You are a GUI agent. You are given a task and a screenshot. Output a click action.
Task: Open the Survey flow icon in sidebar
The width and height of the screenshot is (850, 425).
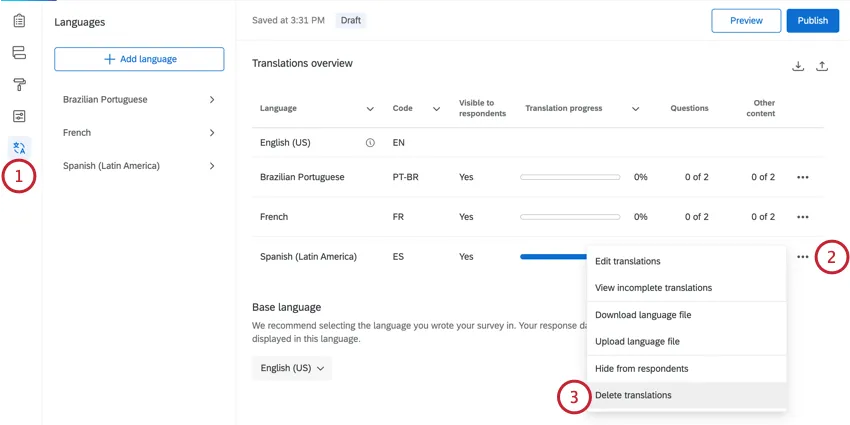click(x=19, y=53)
